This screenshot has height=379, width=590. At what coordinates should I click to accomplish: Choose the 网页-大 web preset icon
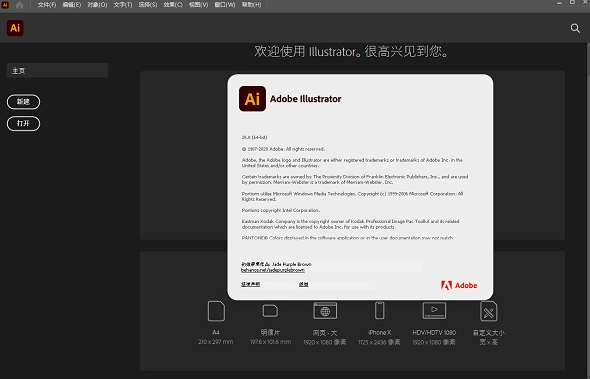pyautogui.click(x=325, y=311)
